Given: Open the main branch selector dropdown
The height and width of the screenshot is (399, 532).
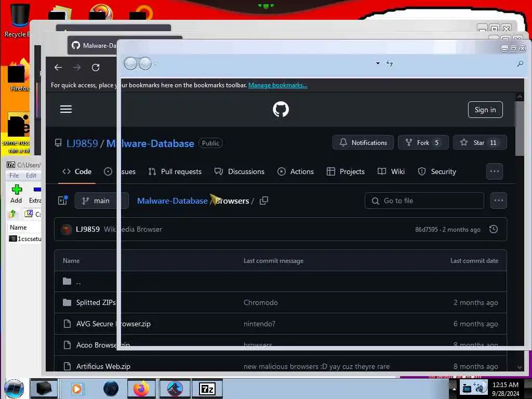Looking at the screenshot, I should click(x=101, y=201).
